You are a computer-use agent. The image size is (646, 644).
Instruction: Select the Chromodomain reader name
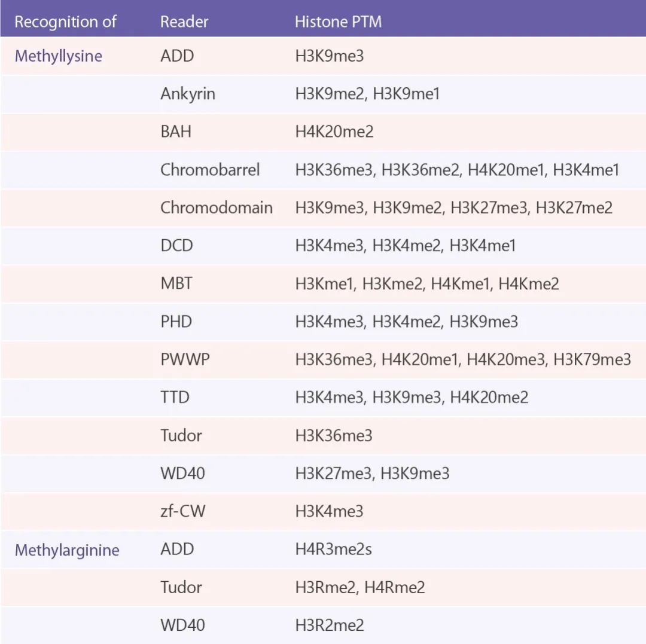pyautogui.click(x=216, y=207)
